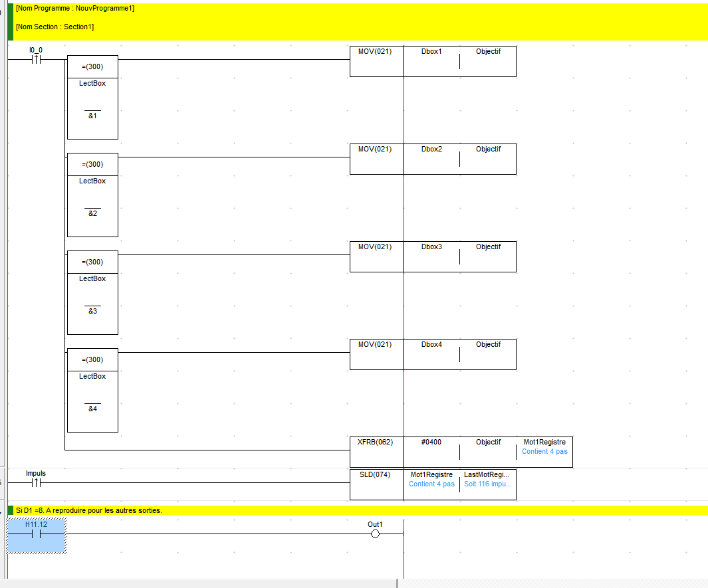
Task: Select the Dbox3 source operand
Action: (431, 247)
